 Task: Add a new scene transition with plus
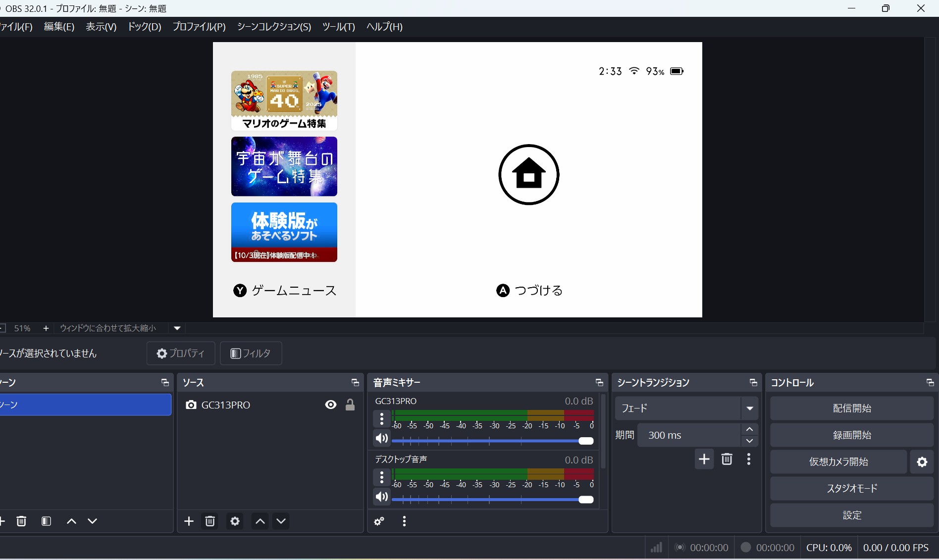[704, 459]
